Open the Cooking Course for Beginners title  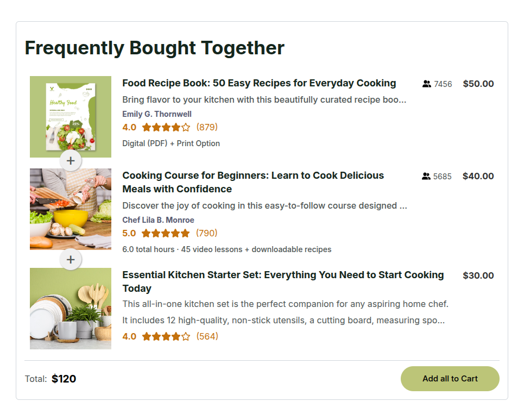[253, 182]
